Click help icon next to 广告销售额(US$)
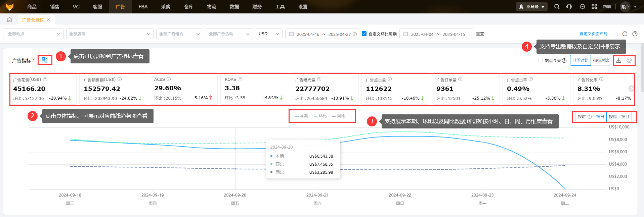 click(120, 79)
